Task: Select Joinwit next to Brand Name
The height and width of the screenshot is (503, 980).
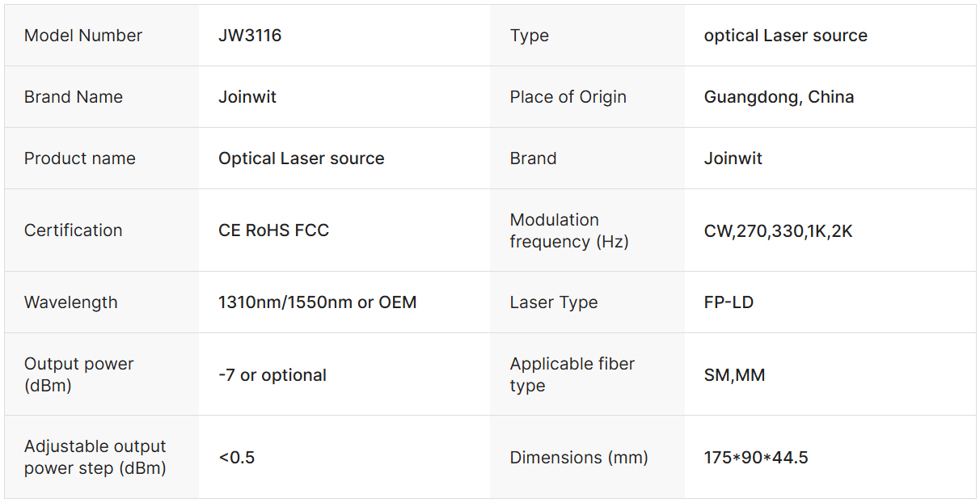Action: coord(247,97)
